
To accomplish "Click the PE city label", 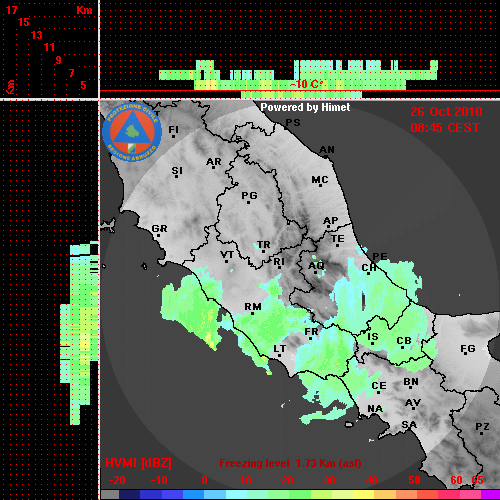I will tap(380, 256).
